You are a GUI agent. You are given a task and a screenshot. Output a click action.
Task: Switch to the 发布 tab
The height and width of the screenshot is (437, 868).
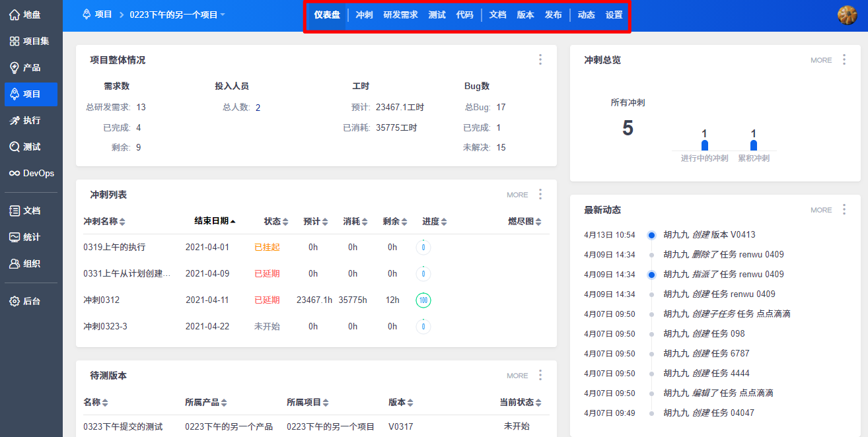click(x=553, y=15)
